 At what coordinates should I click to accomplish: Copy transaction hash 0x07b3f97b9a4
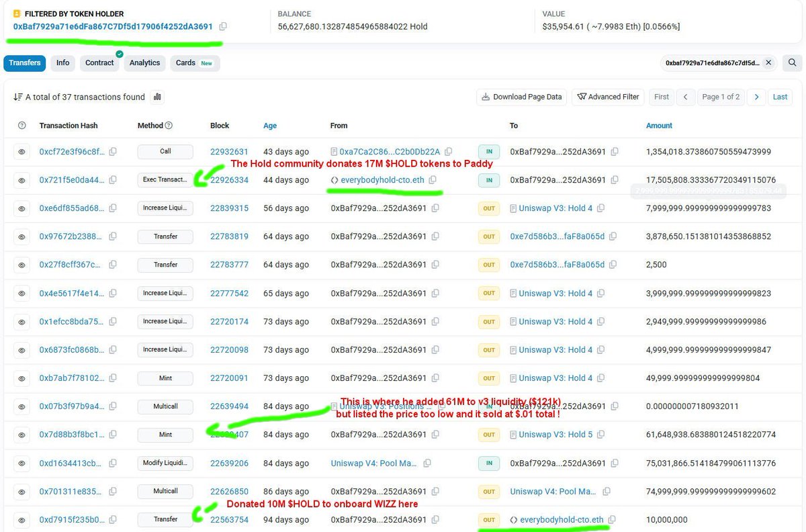click(113, 406)
